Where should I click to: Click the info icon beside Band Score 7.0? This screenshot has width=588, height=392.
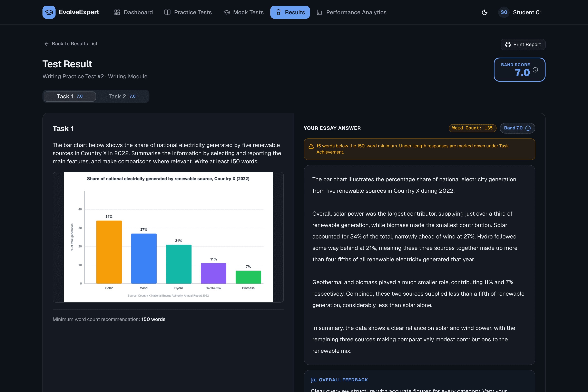(535, 70)
